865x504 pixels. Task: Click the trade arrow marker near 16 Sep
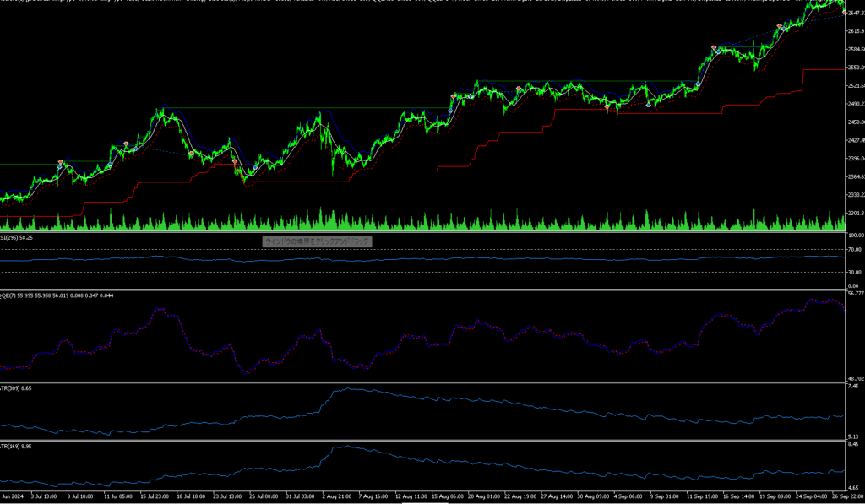click(715, 48)
